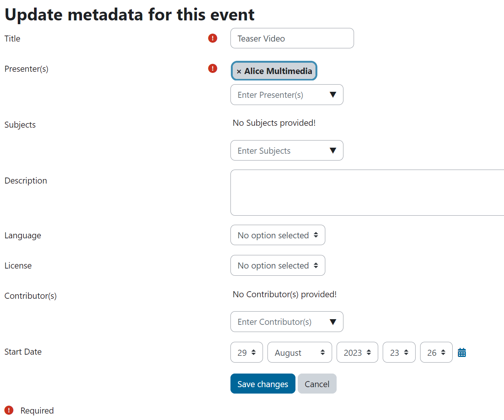This screenshot has width=504, height=420.
Task: Open the Start Date hour selector
Action: coord(399,352)
